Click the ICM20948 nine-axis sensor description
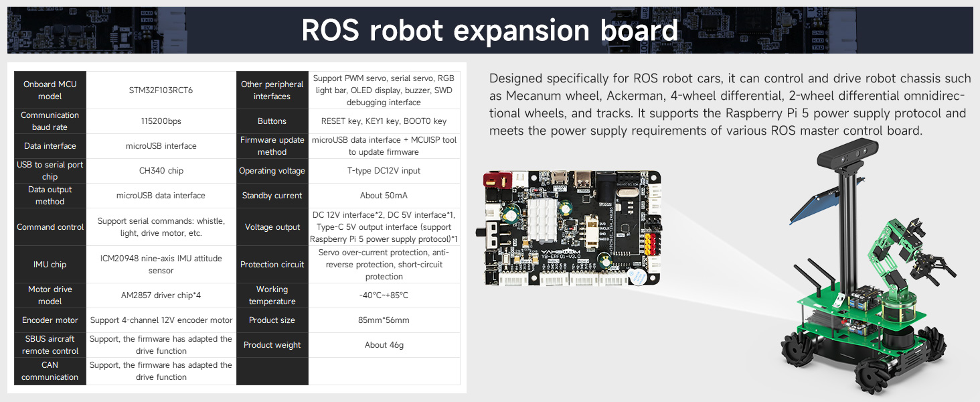Image resolution: width=980 pixels, height=402 pixels. tap(161, 264)
